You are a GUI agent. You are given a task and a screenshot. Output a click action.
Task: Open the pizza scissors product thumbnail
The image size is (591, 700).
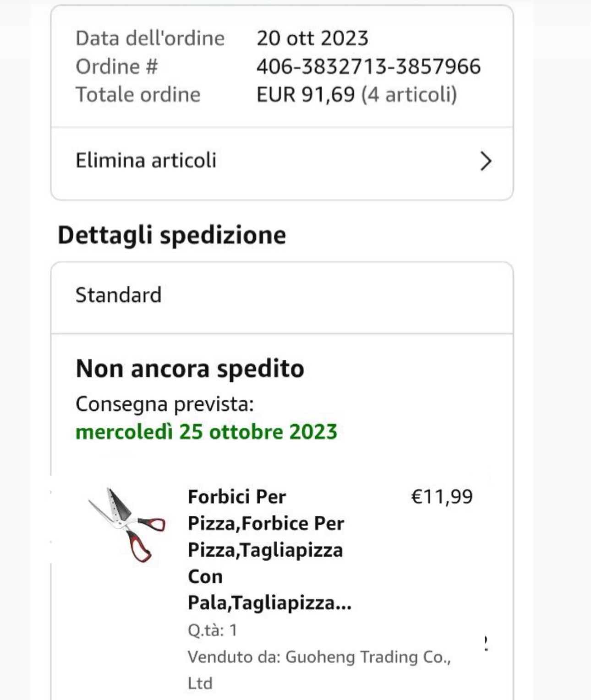(x=127, y=525)
